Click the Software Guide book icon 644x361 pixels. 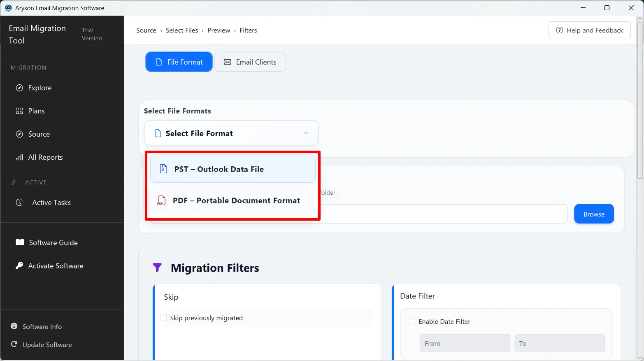tap(20, 242)
